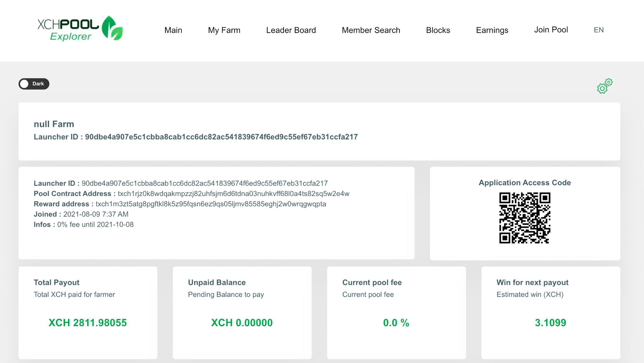644x363 pixels.
Task: Select the Pool Contract Address text
Action: pyautogui.click(x=233, y=194)
